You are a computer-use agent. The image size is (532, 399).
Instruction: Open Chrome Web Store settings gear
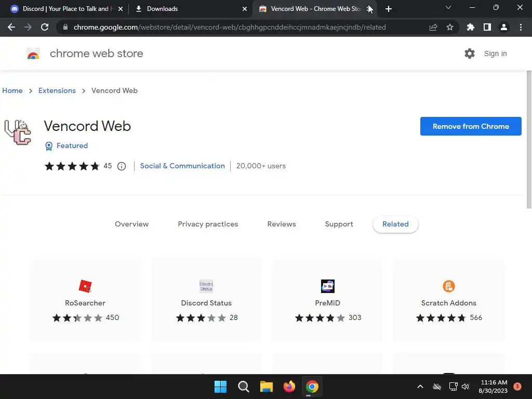[x=470, y=54]
